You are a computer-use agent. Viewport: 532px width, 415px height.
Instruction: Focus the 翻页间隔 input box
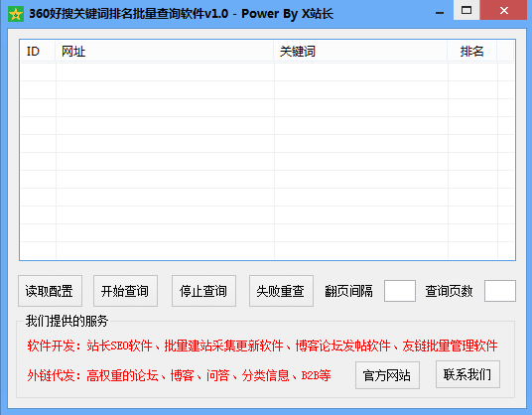pos(400,291)
